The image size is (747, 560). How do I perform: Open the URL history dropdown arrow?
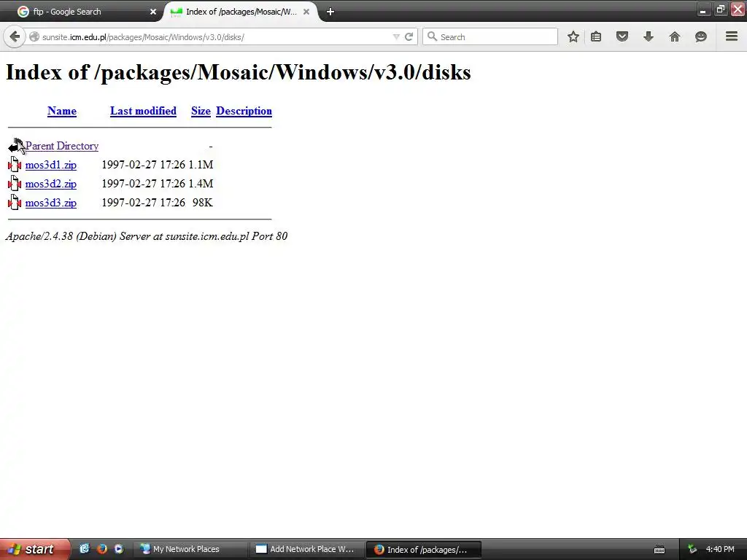[396, 36]
